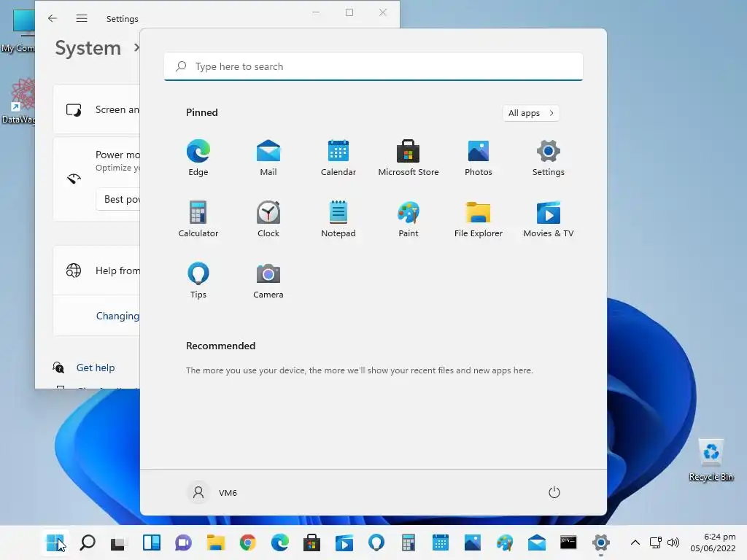Open Movies & TV on the taskbar
This screenshot has height=560, width=747.
344,542
